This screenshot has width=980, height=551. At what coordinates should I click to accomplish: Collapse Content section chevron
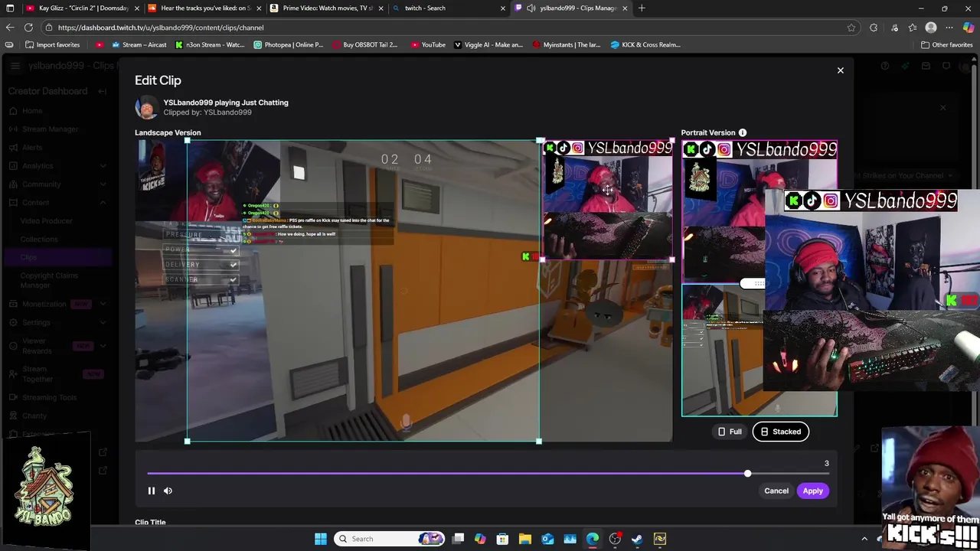click(x=103, y=203)
